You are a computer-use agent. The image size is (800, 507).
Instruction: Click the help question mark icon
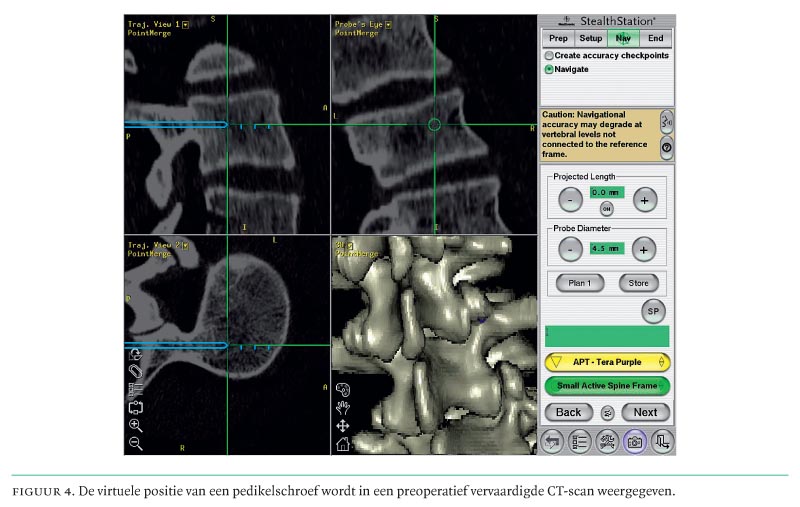point(667,146)
